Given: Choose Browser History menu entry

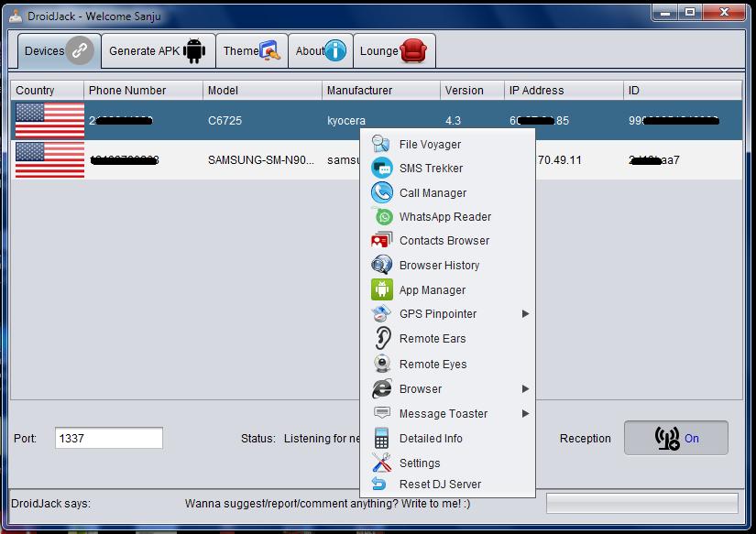Looking at the screenshot, I should pyautogui.click(x=439, y=266).
